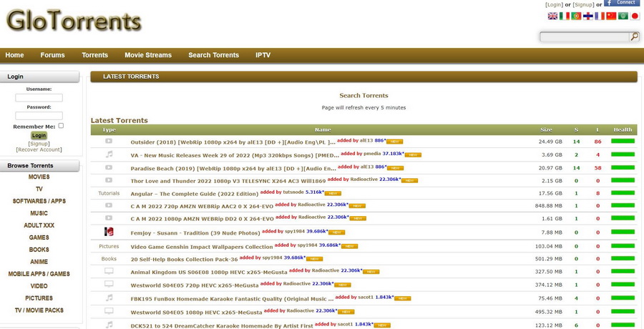This screenshot has height=329, width=644.
Task: Open the SOFTWARES / APPS category
Action: [39, 201]
